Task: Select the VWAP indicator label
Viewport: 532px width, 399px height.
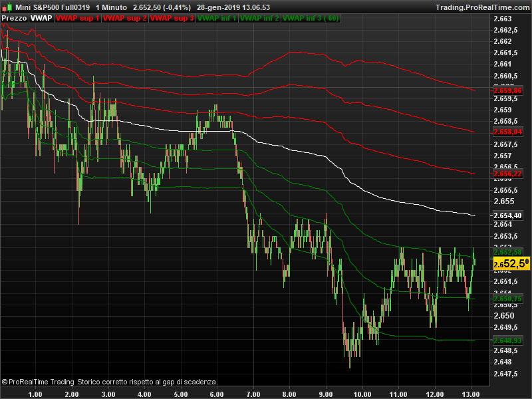Action: (x=41, y=19)
